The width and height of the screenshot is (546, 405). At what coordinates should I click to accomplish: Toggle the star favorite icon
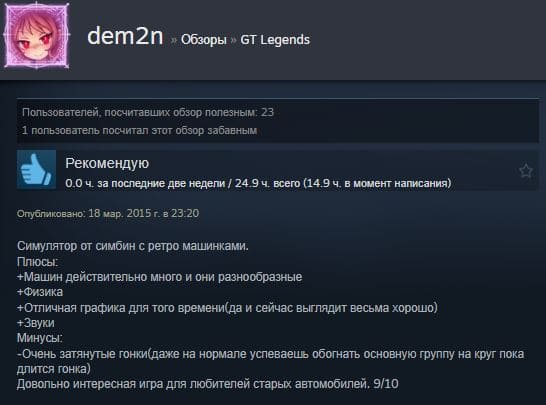coord(525,171)
